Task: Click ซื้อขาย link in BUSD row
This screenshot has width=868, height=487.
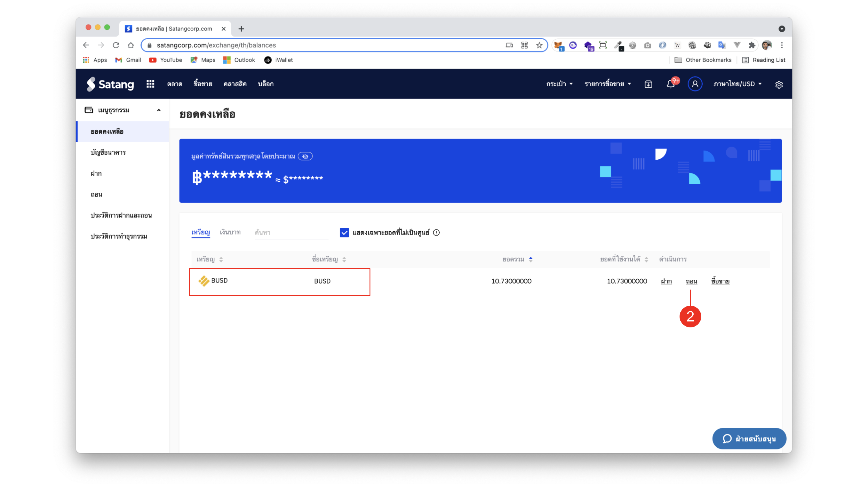Action: (x=721, y=281)
